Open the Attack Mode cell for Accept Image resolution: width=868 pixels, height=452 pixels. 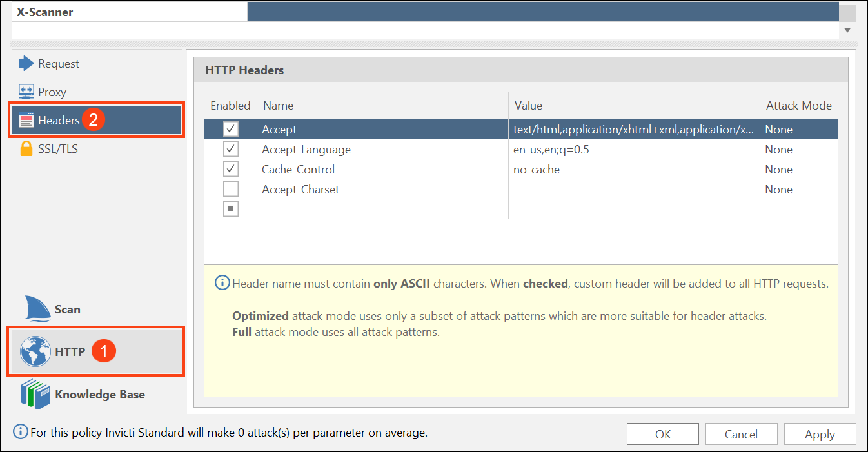pyautogui.click(x=798, y=128)
